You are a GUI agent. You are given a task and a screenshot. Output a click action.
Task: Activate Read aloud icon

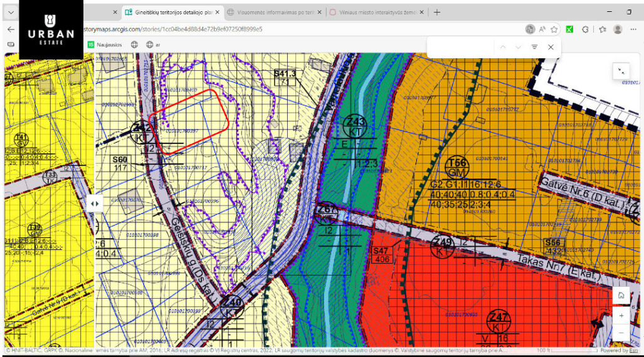[542, 29]
